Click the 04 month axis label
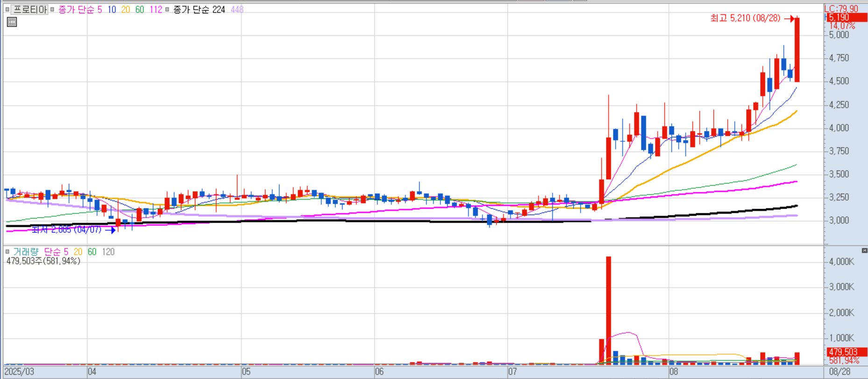 tap(92, 372)
